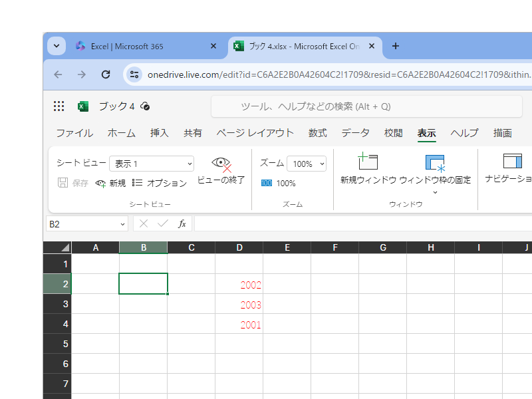Open the sheet view 表示 1 dropdown
Viewport: 532px width, 399px height.
(x=152, y=163)
